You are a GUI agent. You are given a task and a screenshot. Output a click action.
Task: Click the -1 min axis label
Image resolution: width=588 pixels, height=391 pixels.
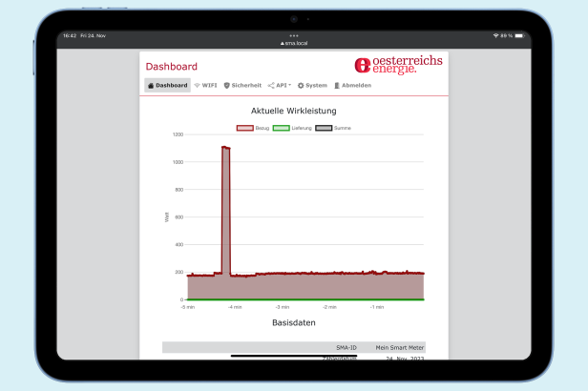coord(376,307)
